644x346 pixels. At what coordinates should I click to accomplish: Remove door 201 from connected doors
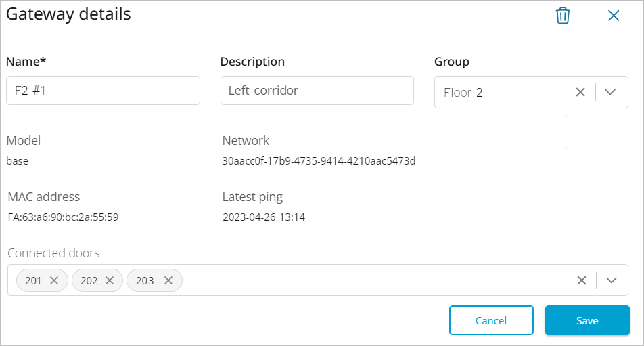click(55, 280)
